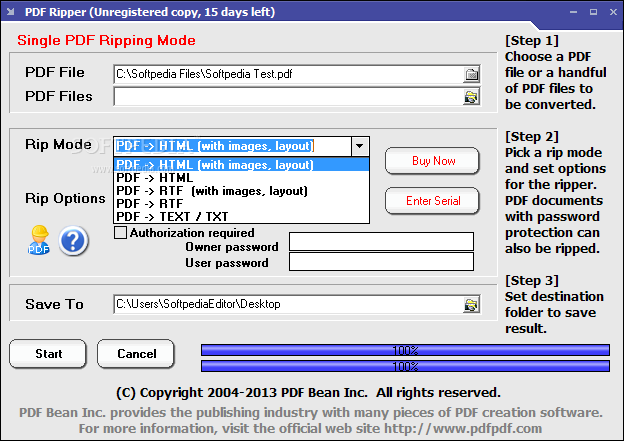The image size is (624, 441).
Task: Click the [Step 2] instruction label
Action: pyautogui.click(x=532, y=137)
